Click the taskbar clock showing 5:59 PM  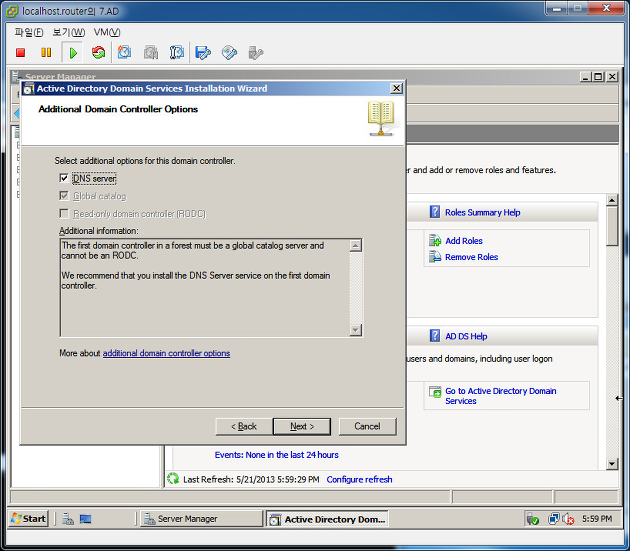tap(597, 519)
